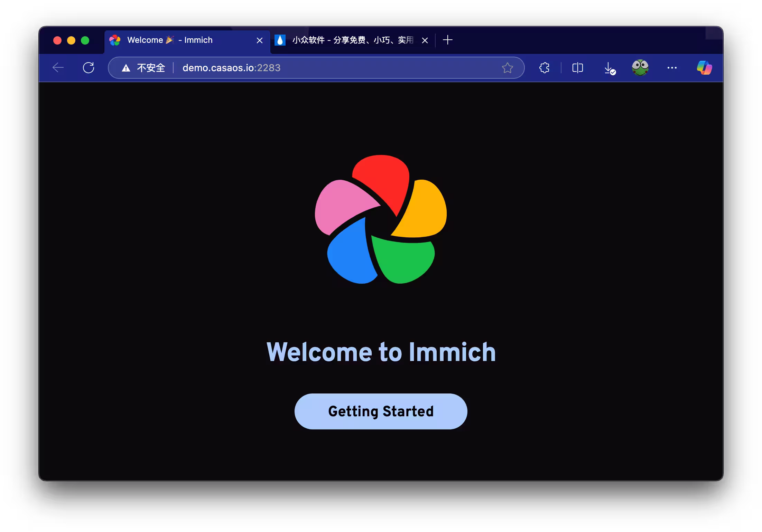Viewport: 762px width, 532px height.
Task: Click the Welcome to Immich heading
Action: point(381,352)
